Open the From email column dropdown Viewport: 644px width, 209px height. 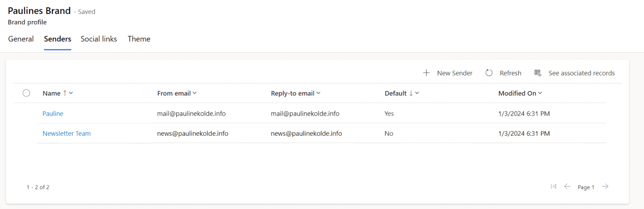(195, 93)
